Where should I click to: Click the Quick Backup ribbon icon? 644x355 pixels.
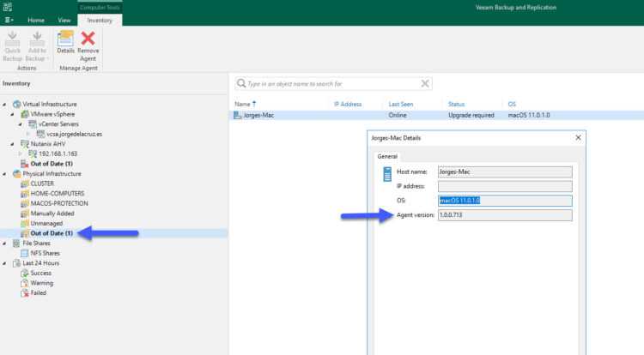(x=12, y=39)
